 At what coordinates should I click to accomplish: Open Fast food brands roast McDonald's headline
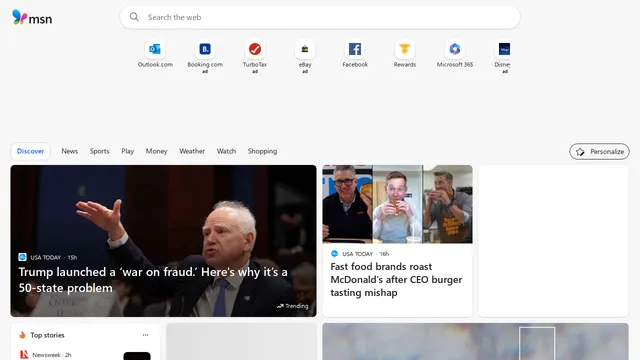coord(396,280)
